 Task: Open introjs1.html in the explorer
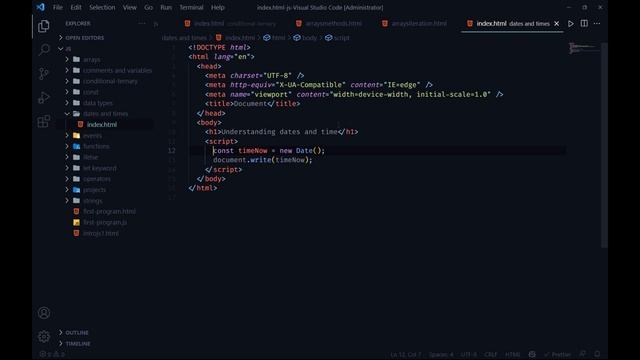[101, 233]
